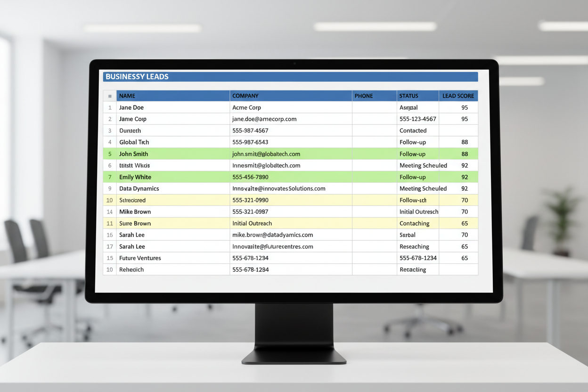588x392 pixels.
Task: Select the PHONE column header
Action: point(375,96)
